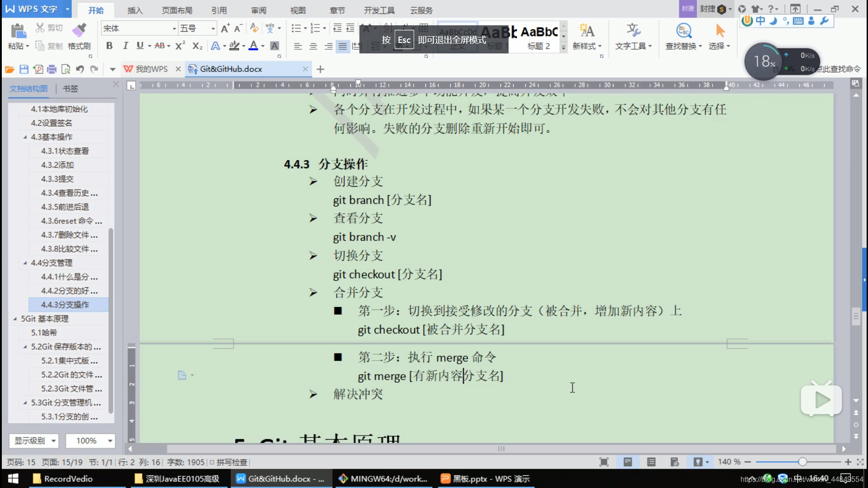This screenshot has width=868, height=488.
Task: Select 4.3.4查看历史 in outline
Action: click(69, 193)
